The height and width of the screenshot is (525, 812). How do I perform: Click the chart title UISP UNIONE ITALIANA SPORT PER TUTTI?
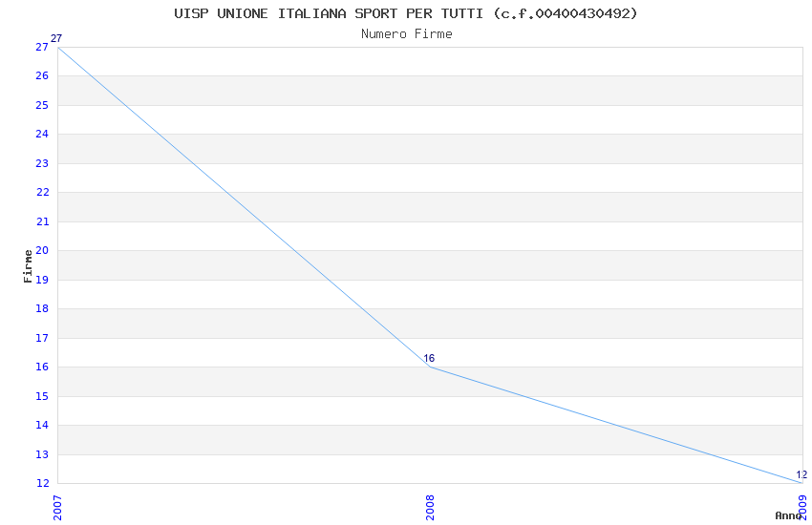point(405,13)
